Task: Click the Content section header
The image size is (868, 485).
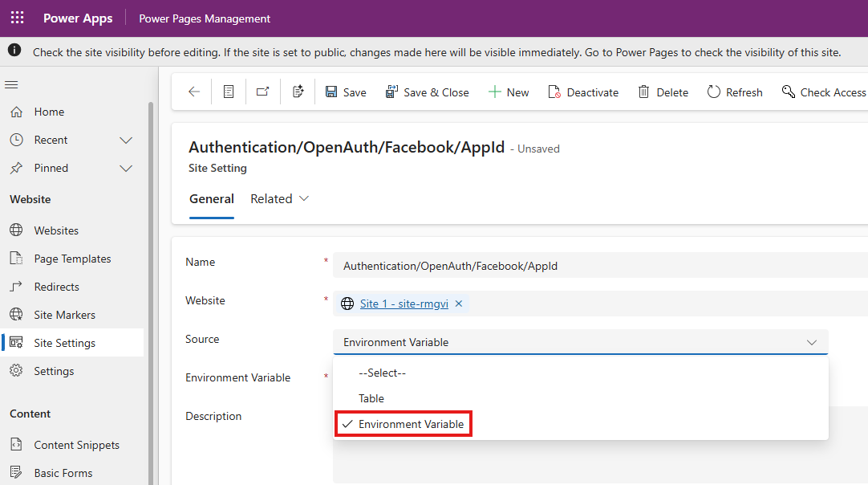Action: [x=30, y=414]
